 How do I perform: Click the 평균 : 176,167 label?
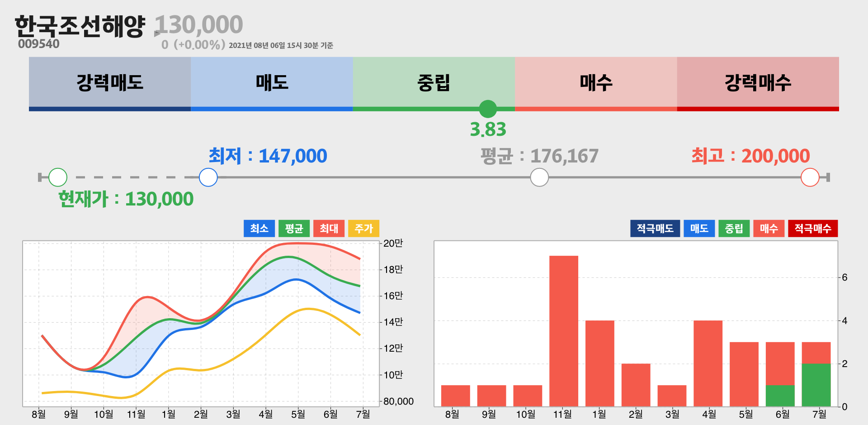pyautogui.click(x=539, y=156)
